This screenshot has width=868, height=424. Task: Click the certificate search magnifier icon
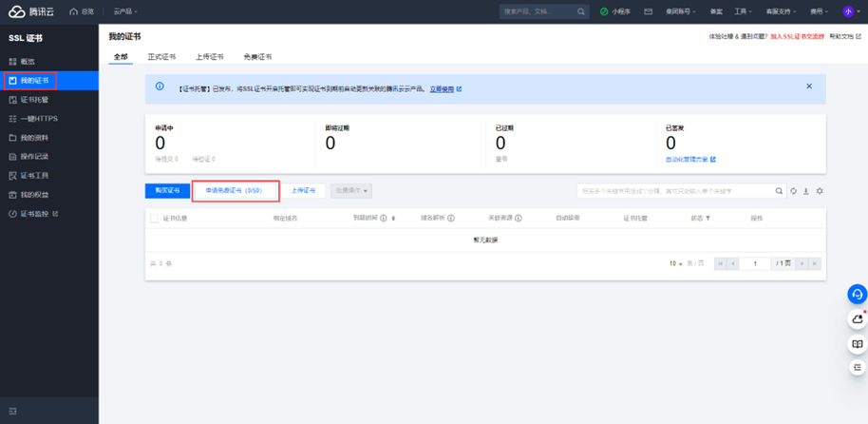(779, 191)
